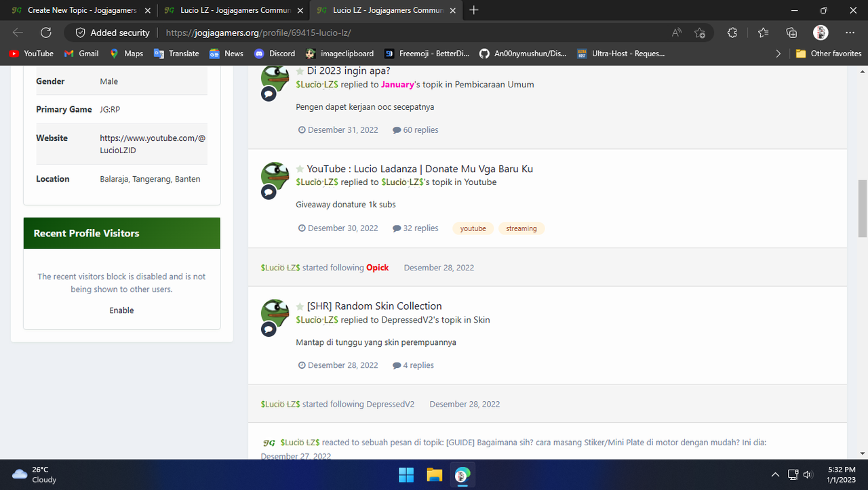Image resolution: width=868 pixels, height=490 pixels.
Task: Open topic Di 2023 ingin apa?
Action: [349, 70]
